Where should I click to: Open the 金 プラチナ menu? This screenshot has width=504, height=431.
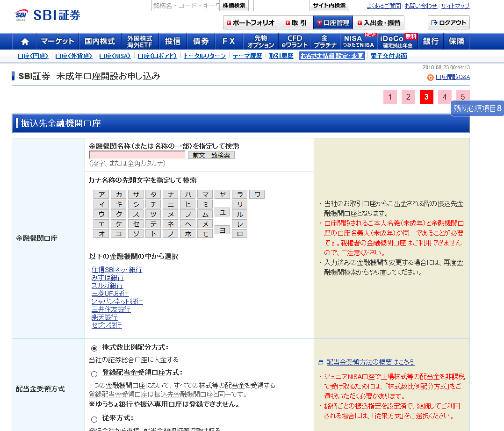tap(325, 42)
